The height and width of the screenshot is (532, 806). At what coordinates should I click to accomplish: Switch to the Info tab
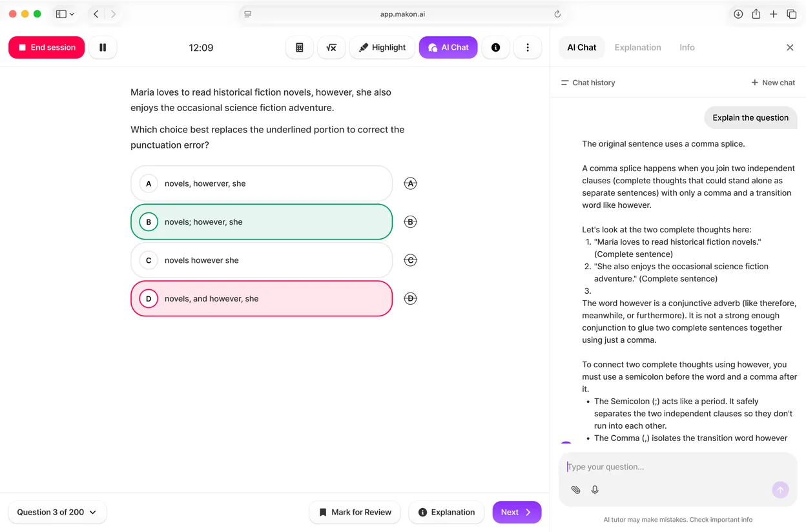[x=687, y=47]
